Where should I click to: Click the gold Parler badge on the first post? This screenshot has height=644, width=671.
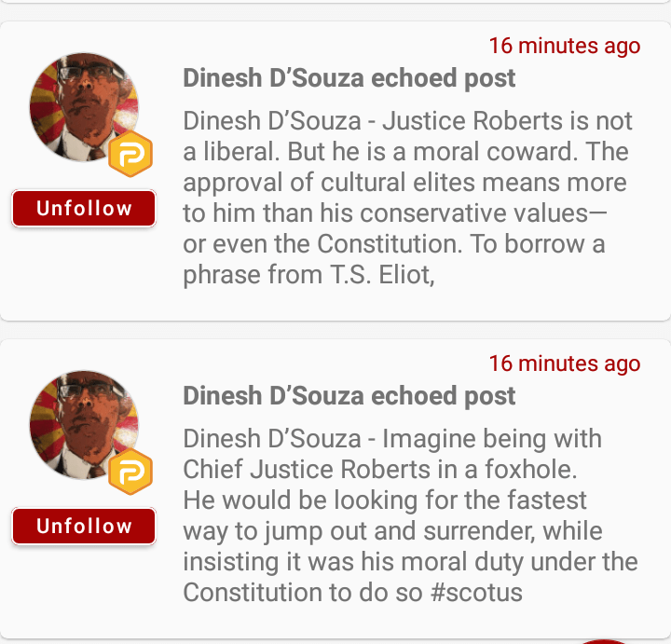click(130, 156)
